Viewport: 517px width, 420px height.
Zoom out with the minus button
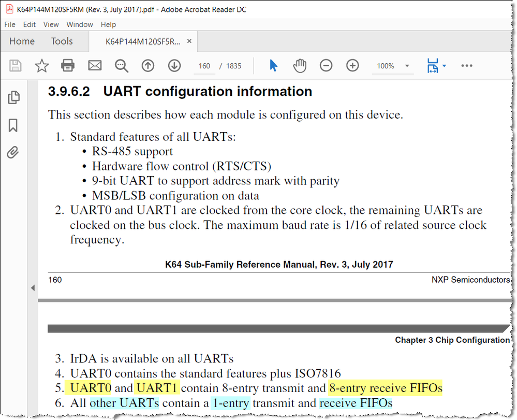[x=326, y=66]
